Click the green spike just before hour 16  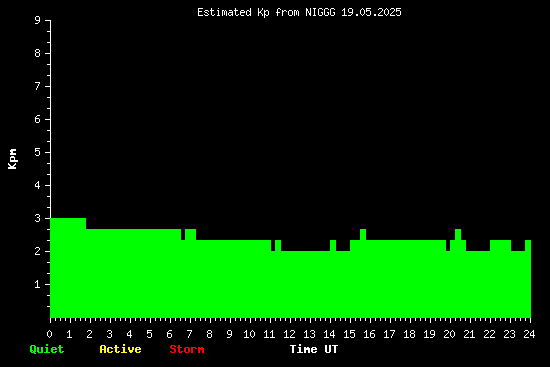click(363, 234)
